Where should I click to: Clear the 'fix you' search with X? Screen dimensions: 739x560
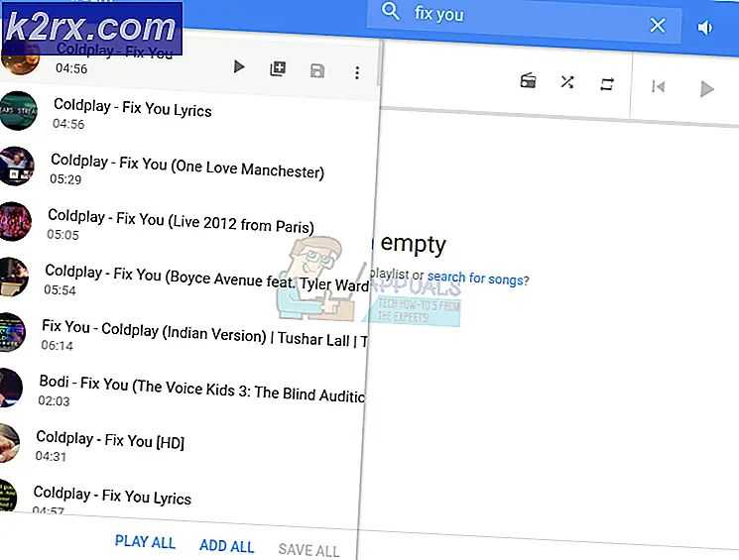click(x=657, y=25)
